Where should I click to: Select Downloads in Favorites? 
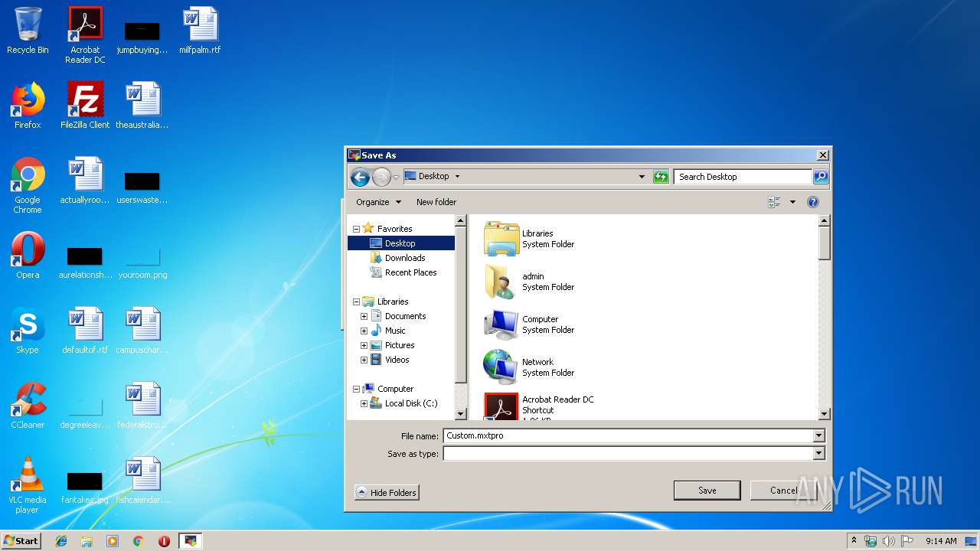click(x=405, y=258)
